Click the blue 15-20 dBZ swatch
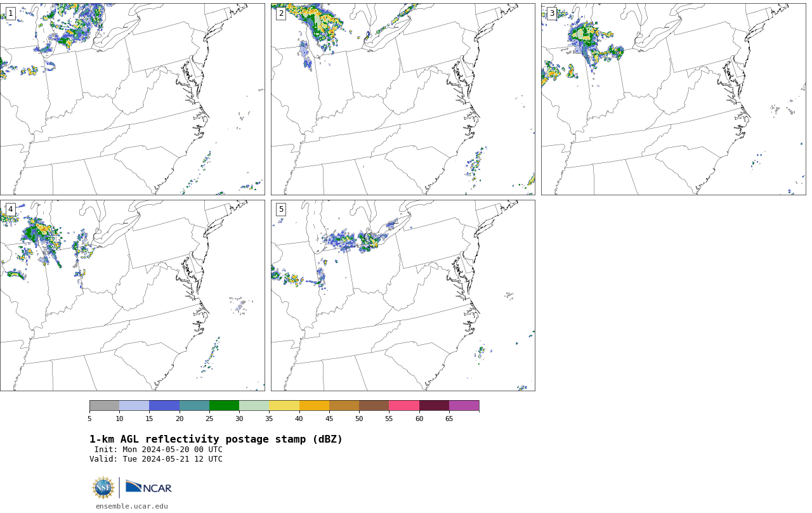 164,406
